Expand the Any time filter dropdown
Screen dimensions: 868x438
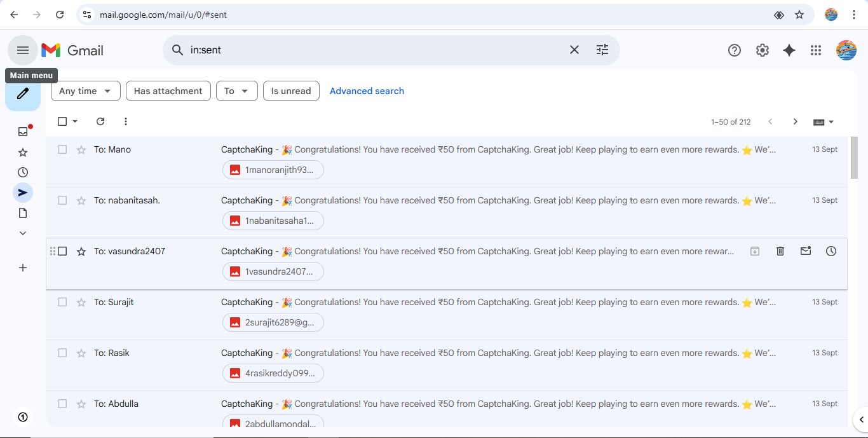85,91
